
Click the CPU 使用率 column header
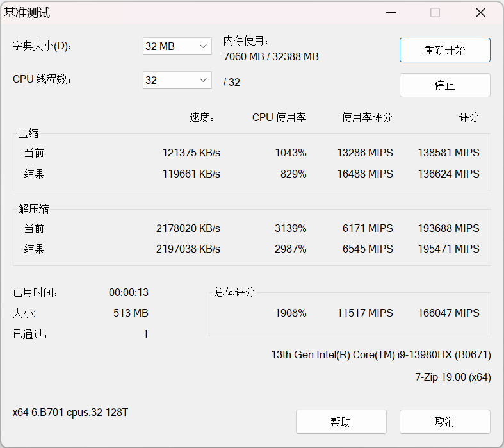(x=279, y=117)
